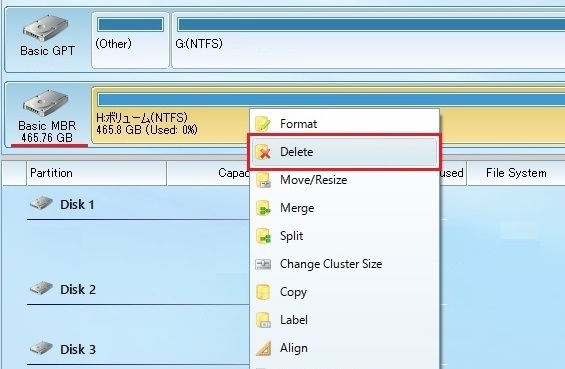This screenshot has height=369, width=565.
Task: Select the (Other) partition block
Action: pyautogui.click(x=130, y=40)
